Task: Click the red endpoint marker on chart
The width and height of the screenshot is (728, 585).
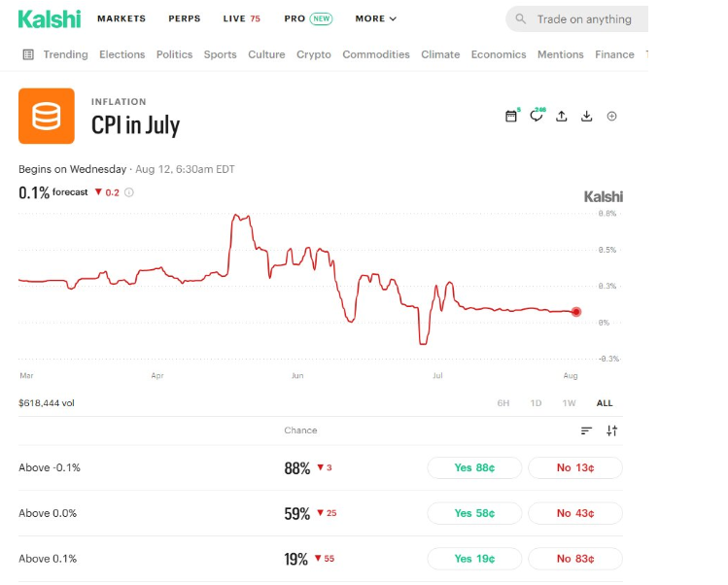Action: pyautogui.click(x=576, y=312)
